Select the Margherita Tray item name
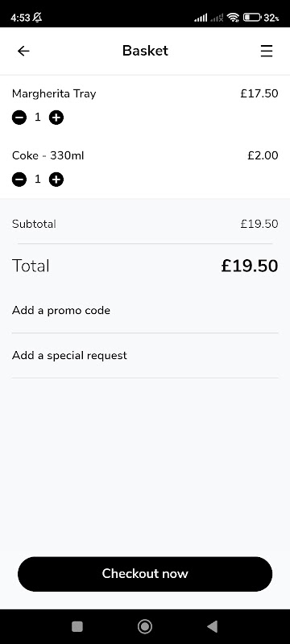The height and width of the screenshot is (644, 290). pos(54,94)
